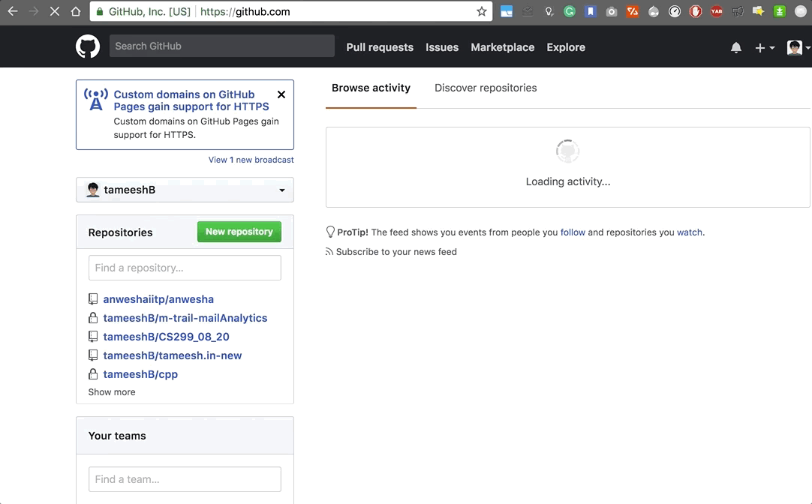Click the repo book icon beside anweshaiitp/anwesha
Viewport: 812px width, 504px height.
point(93,299)
